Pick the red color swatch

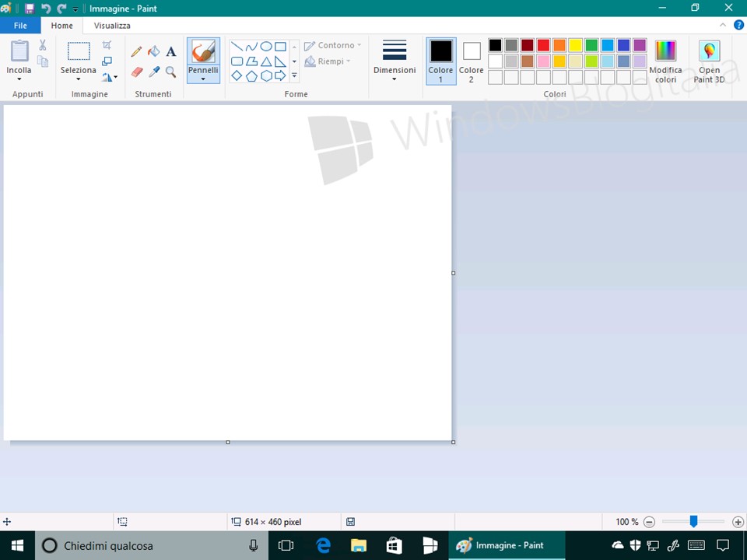(x=543, y=45)
